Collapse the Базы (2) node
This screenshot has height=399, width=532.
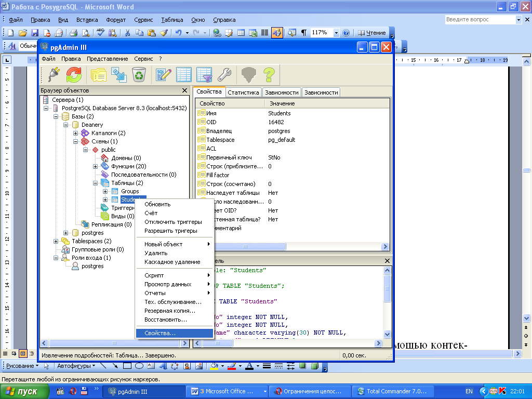56,116
